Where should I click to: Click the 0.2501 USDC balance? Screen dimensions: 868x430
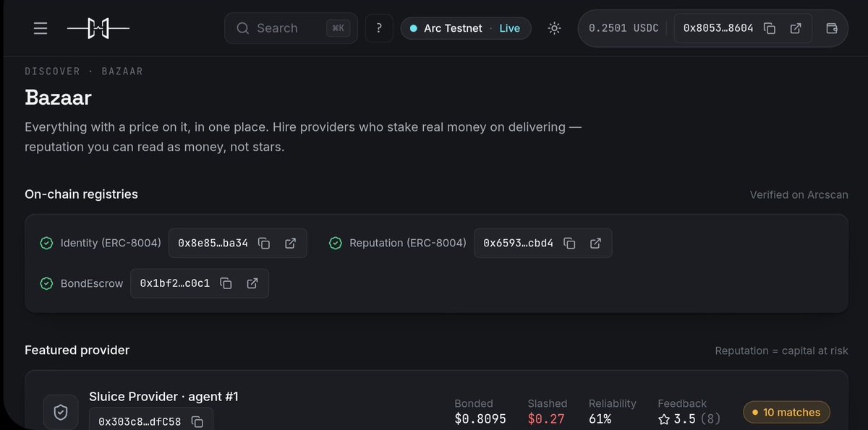coord(624,28)
